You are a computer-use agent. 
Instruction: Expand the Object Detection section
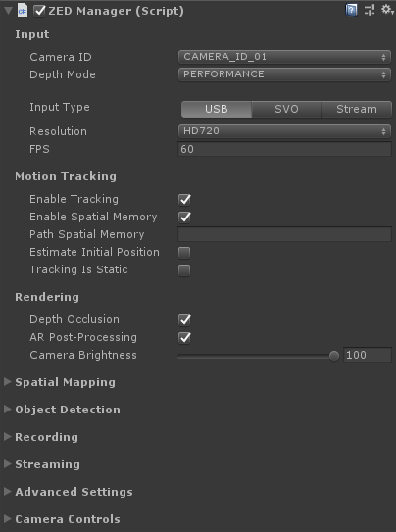[x=62, y=410]
